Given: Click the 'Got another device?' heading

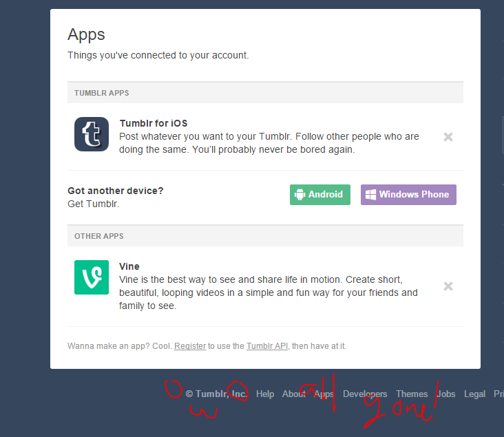Looking at the screenshot, I should click(116, 191).
